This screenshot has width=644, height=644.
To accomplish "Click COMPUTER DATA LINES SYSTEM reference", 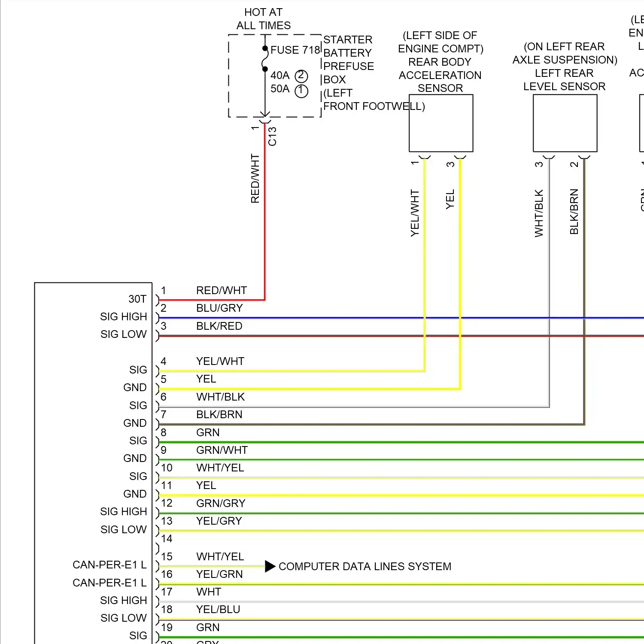I will pyautogui.click(x=365, y=567).
